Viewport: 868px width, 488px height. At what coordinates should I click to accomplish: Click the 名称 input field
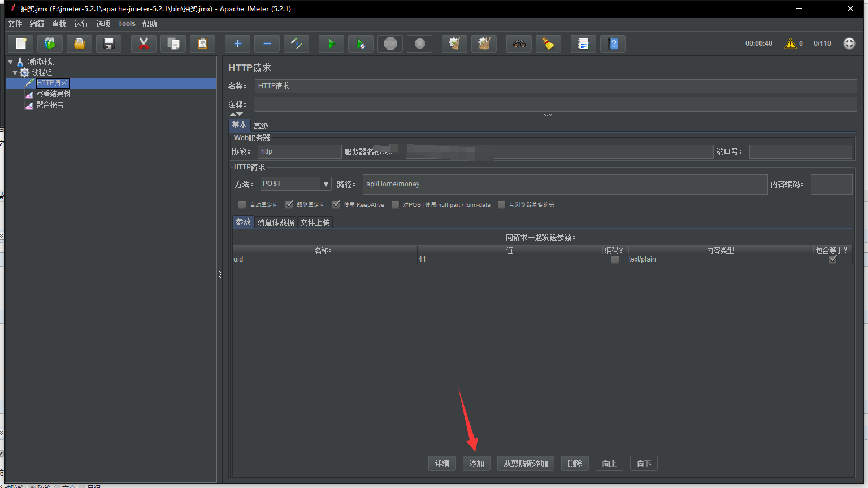point(555,86)
